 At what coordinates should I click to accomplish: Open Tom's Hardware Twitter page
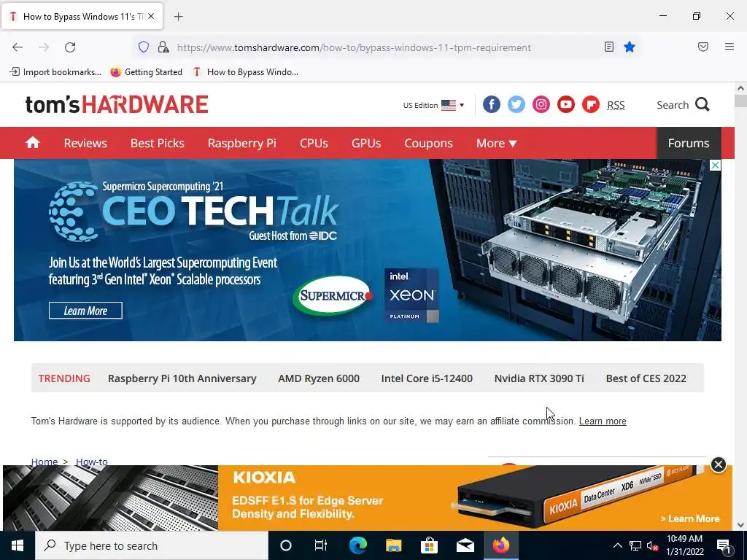(x=516, y=105)
